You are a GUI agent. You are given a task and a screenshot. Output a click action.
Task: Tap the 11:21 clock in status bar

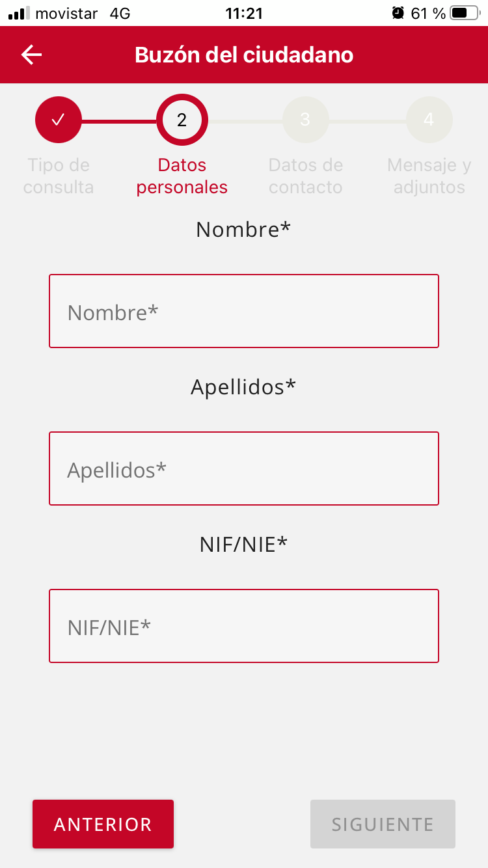244,12
